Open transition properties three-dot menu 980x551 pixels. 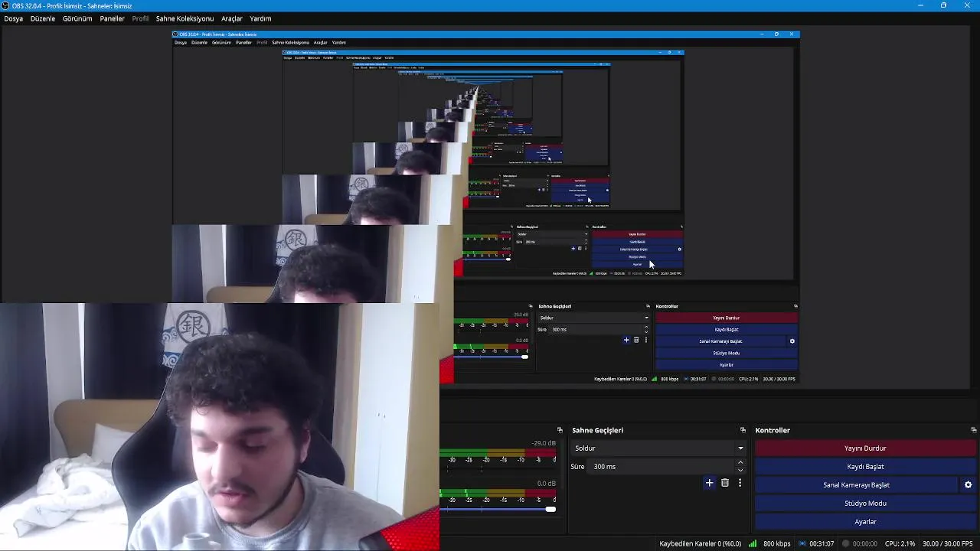(x=740, y=483)
